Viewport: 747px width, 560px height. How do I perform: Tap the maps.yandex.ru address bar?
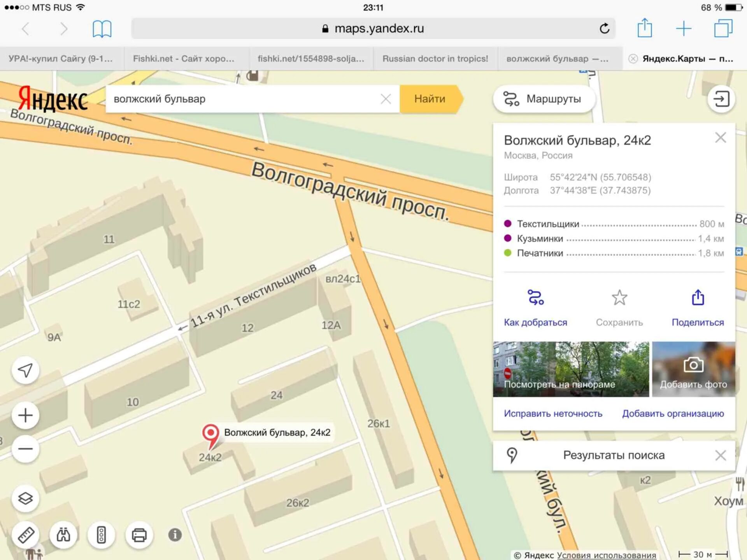[x=373, y=28]
